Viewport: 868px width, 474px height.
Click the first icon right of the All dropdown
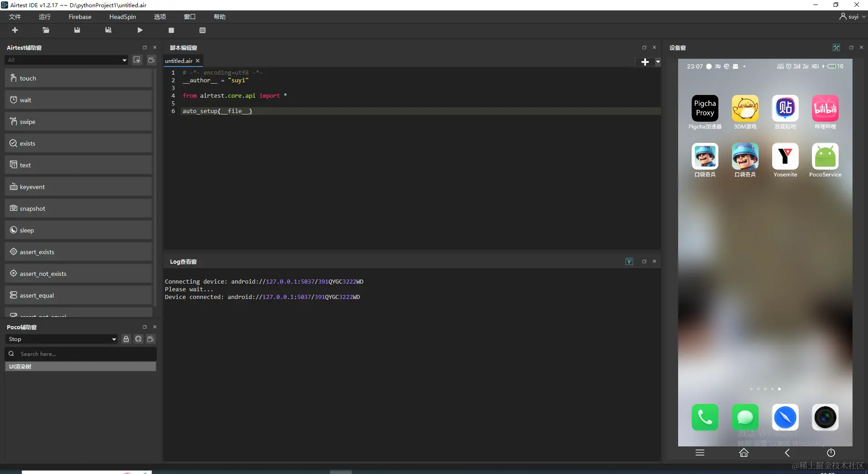[x=137, y=60]
